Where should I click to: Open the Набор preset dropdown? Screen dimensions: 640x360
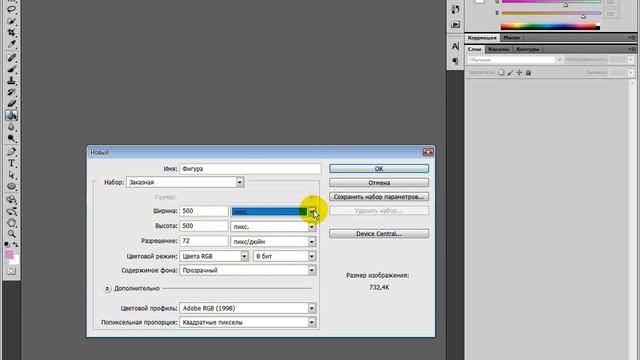240,182
